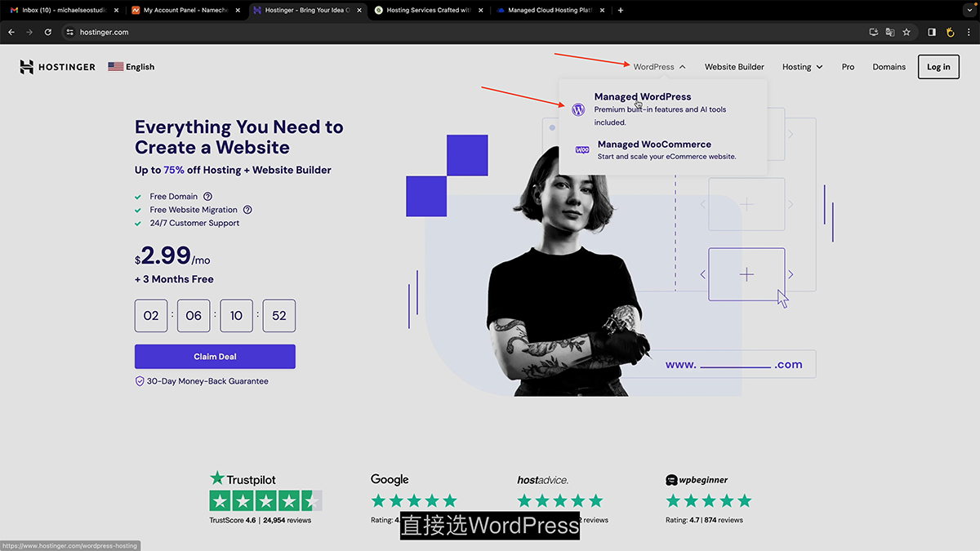Select Managed WordPress menu item
This screenshot has width=980, height=551.
coord(663,109)
